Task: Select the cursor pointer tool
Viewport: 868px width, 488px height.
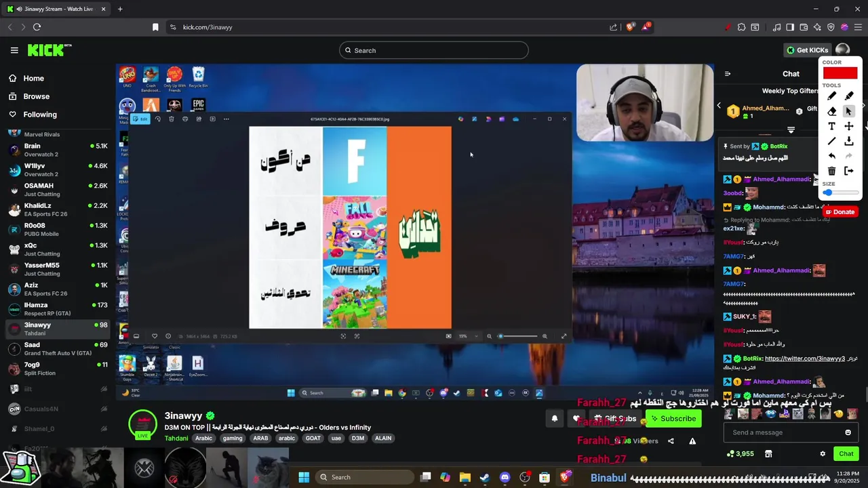Action: pos(849,111)
